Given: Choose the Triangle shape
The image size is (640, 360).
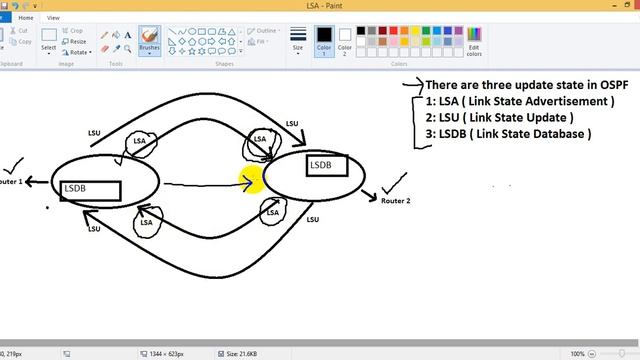Looking at the screenshot, I should pyautogui.click(x=231, y=31).
